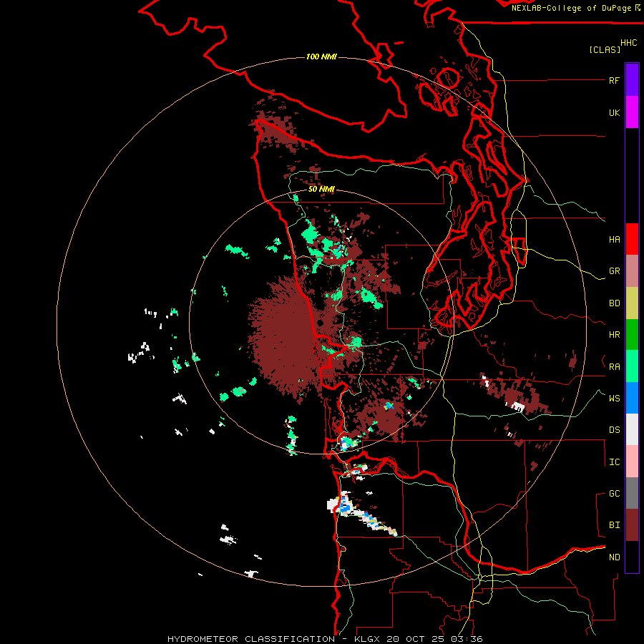The width and height of the screenshot is (644, 644).
Task: Click the RA legend label
Action: pos(614,366)
